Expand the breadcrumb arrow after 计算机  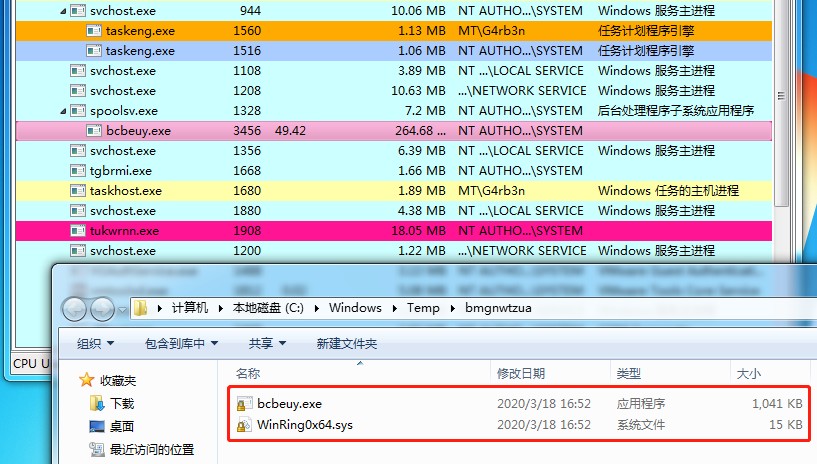(220, 308)
